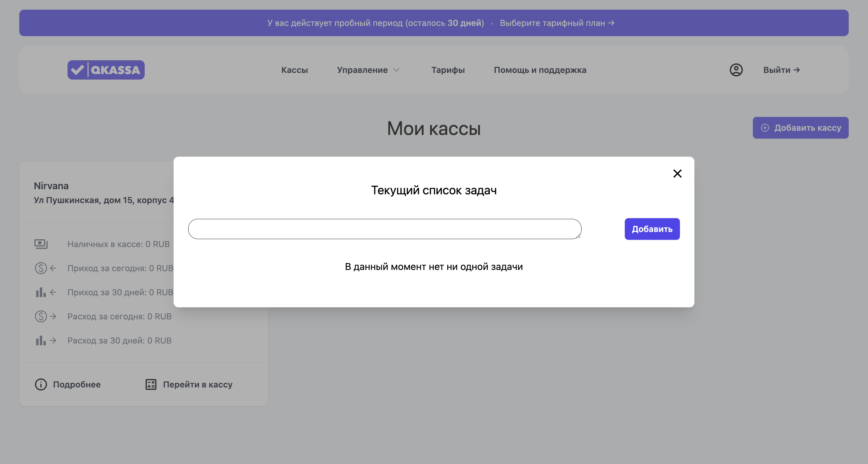Image resolution: width=868 pixels, height=464 pixels.
Task: Click today's expense dollar icon
Action: tap(41, 316)
